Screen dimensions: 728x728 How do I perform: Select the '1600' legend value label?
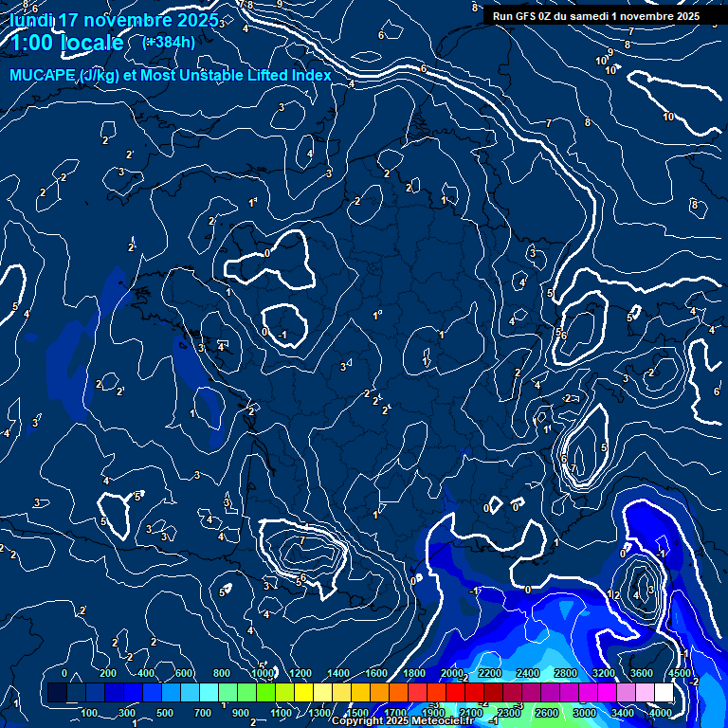(x=376, y=673)
